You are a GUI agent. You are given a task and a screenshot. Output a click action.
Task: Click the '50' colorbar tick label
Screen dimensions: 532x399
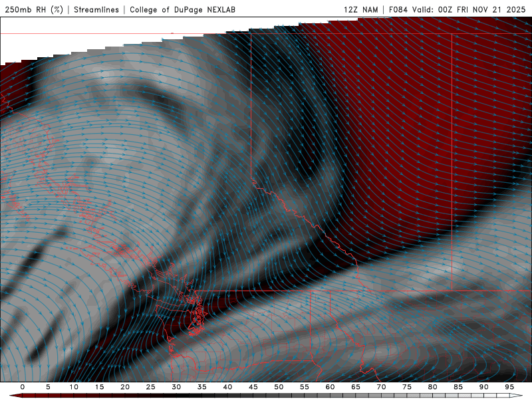[x=279, y=387]
